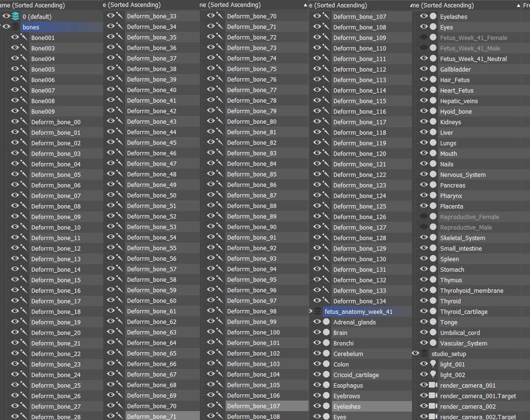Click the sphere icon of Placenta
The height and width of the screenshot is (420, 530).
[x=433, y=206]
